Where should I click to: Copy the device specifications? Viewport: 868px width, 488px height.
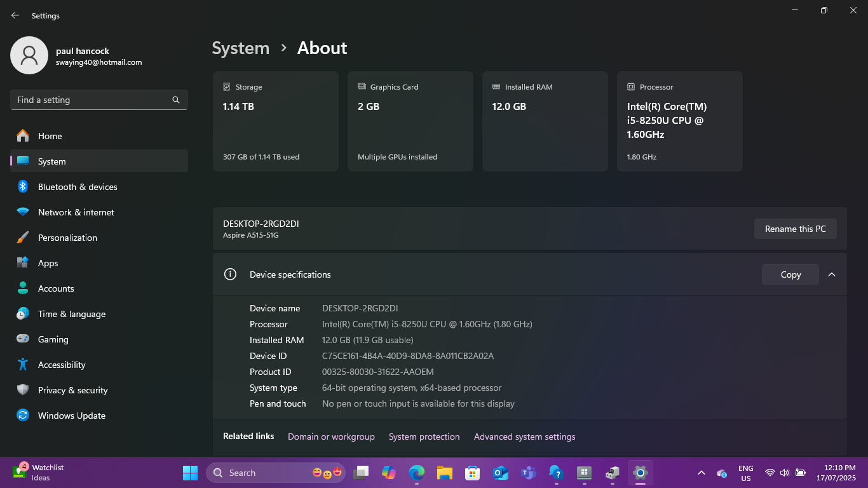tap(790, 274)
